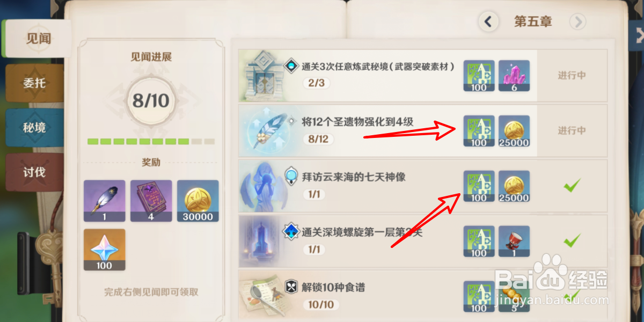Viewport: 644px width, 322px height.
Task: Click green checkmark on 通关深境螺旋 task
Action: point(572,240)
